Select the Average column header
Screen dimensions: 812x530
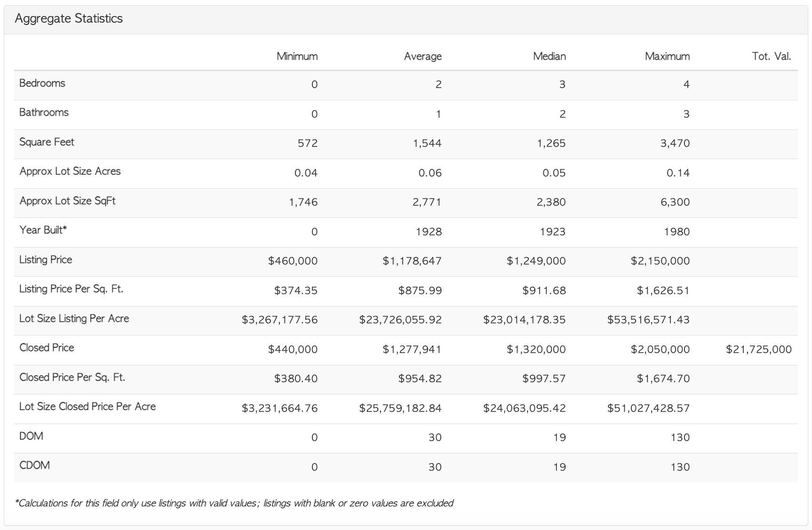pyautogui.click(x=422, y=56)
